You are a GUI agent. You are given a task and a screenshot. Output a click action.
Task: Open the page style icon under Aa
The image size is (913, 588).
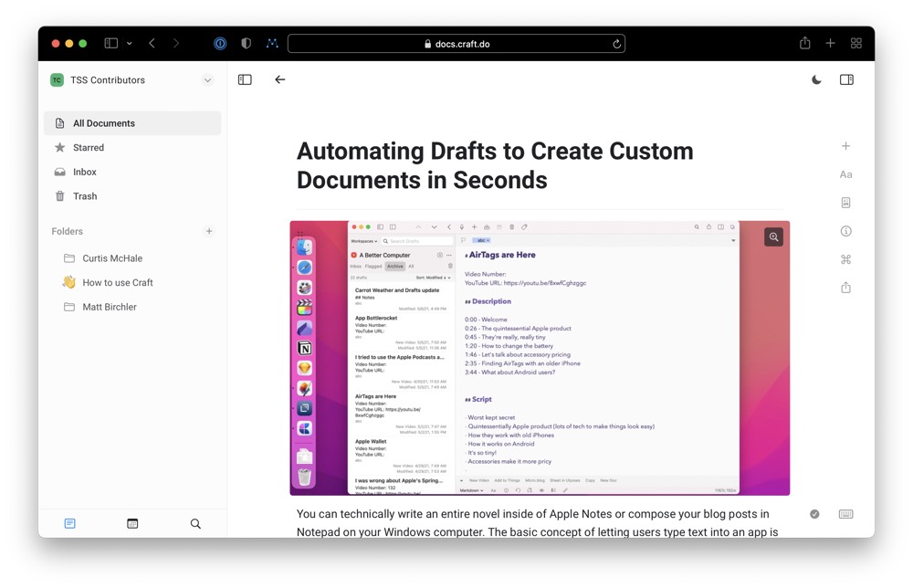pos(846,203)
